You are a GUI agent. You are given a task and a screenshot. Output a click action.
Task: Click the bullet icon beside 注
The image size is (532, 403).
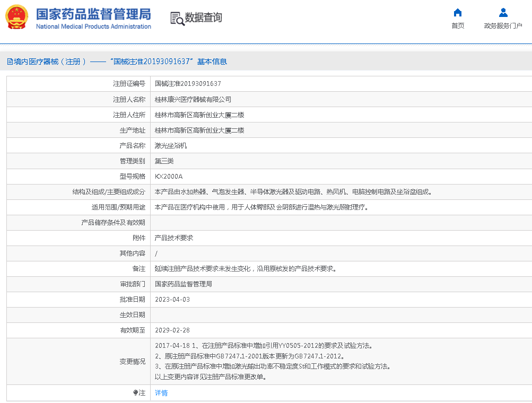pyautogui.click(x=135, y=393)
